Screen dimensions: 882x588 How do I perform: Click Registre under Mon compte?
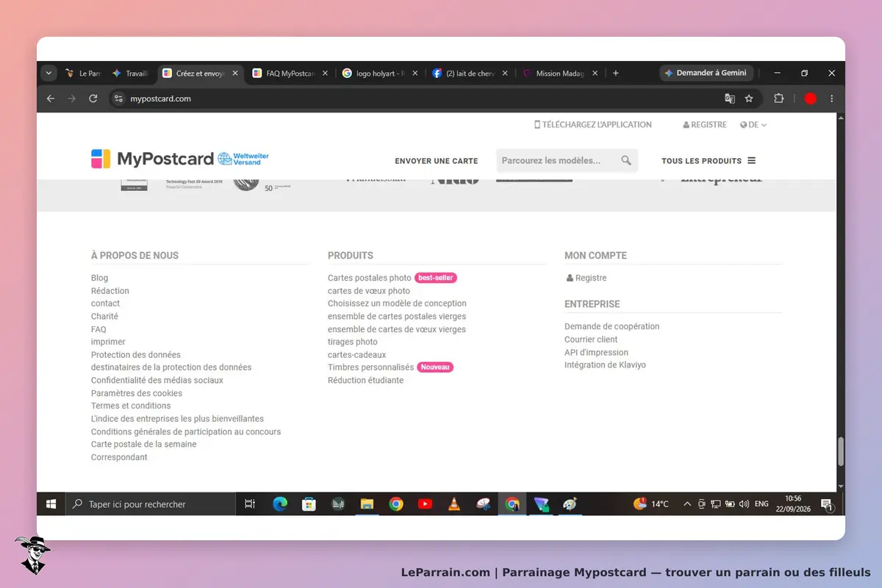[587, 278]
